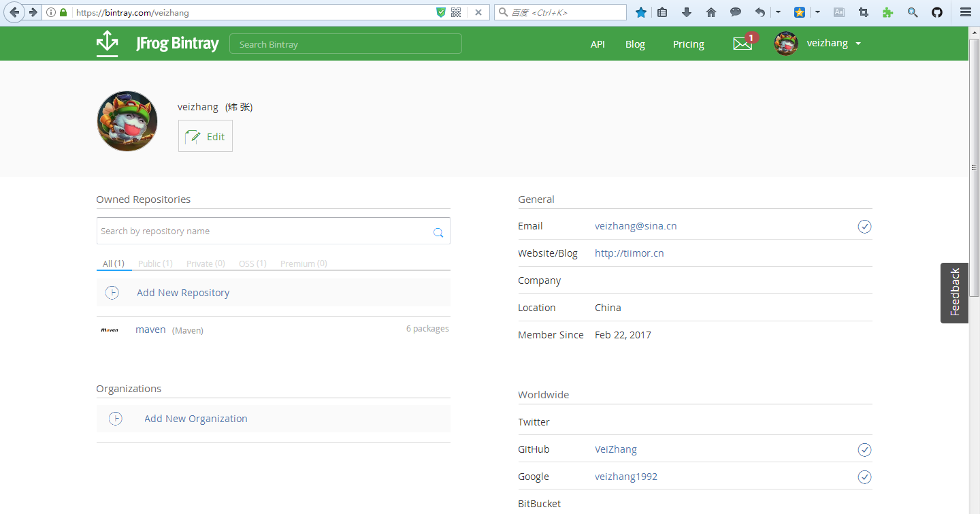Image resolution: width=980 pixels, height=514 pixels.
Task: Go forward with the browser forward arrow
Action: tap(33, 12)
